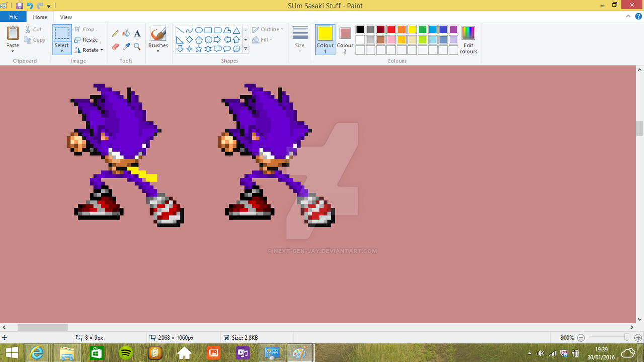
Task: Choose the Rounded rectangle shape
Action: click(218, 30)
